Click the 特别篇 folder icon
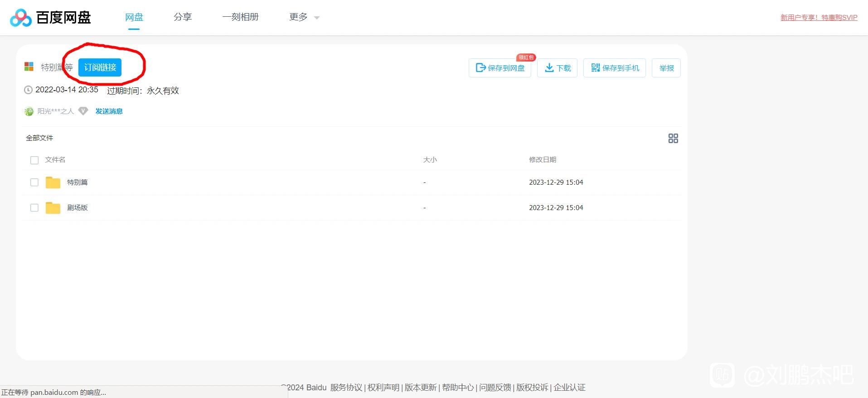 pos(53,182)
